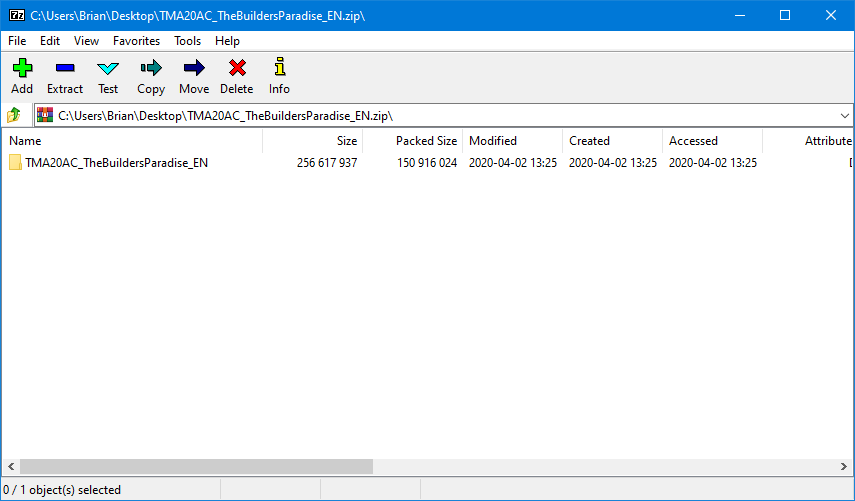Click horizontal scrollbar right arrow
Screen dimensions: 855x501
pyautogui.click(x=844, y=466)
